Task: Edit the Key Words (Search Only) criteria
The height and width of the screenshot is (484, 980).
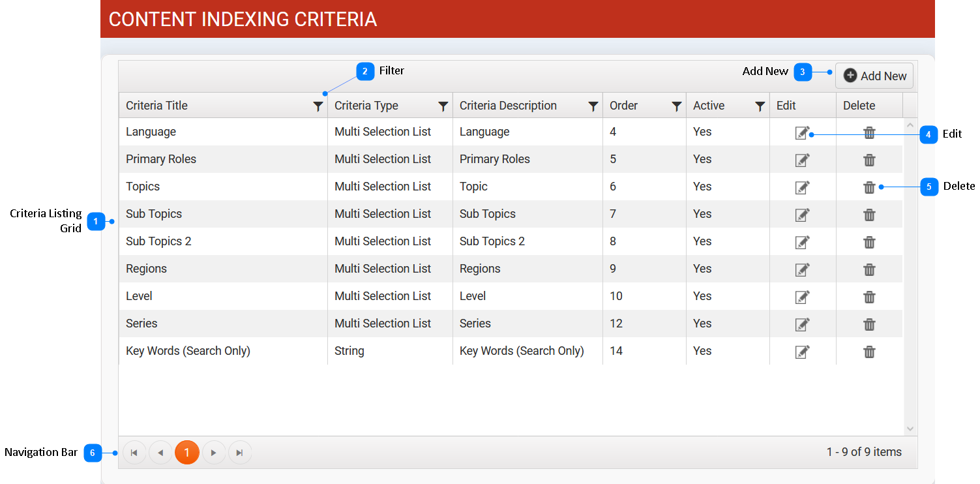Action: tap(802, 352)
